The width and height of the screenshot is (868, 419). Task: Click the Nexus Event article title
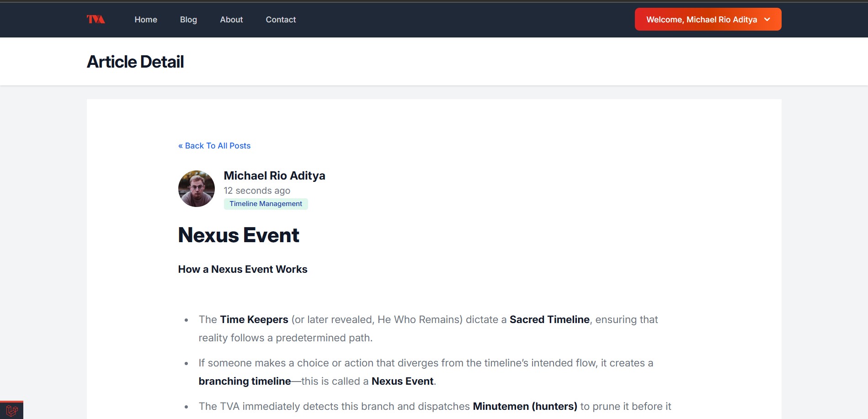pyautogui.click(x=239, y=235)
